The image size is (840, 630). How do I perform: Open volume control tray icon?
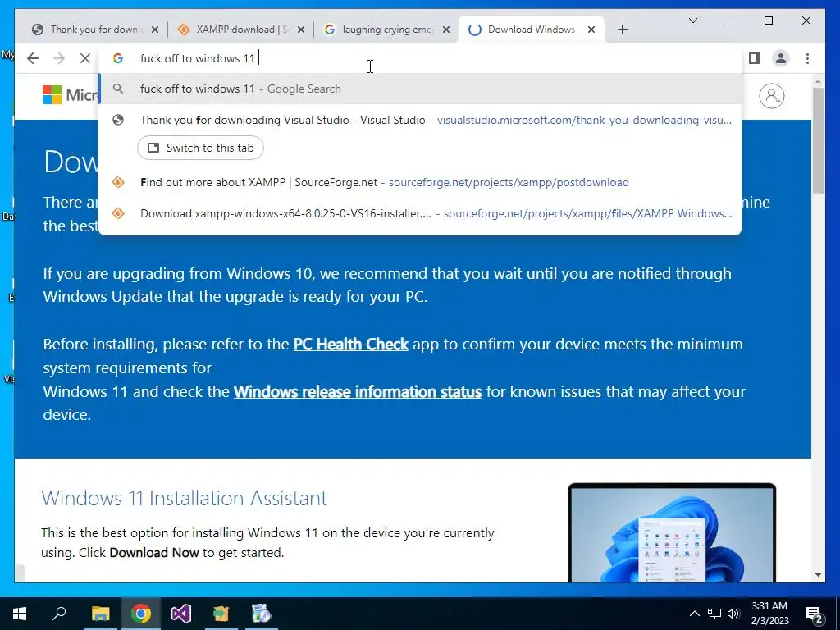[733, 614]
